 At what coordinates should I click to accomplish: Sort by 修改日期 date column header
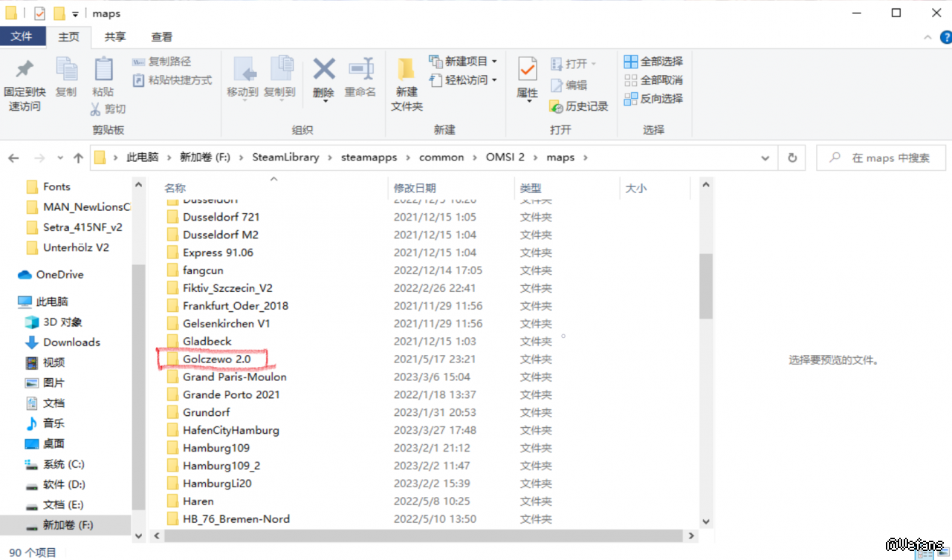click(x=450, y=189)
